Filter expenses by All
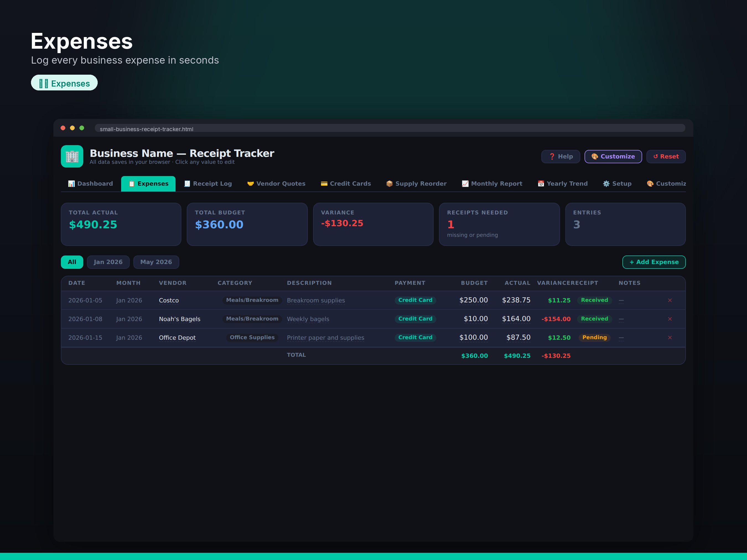Image resolution: width=747 pixels, height=560 pixels. [72, 262]
